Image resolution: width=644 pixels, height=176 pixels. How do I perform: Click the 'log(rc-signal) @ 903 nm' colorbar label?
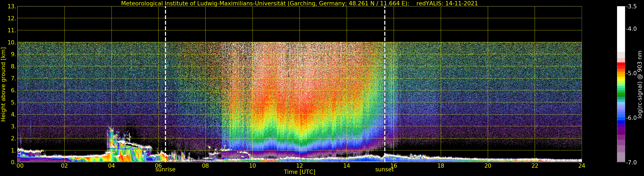point(640,84)
